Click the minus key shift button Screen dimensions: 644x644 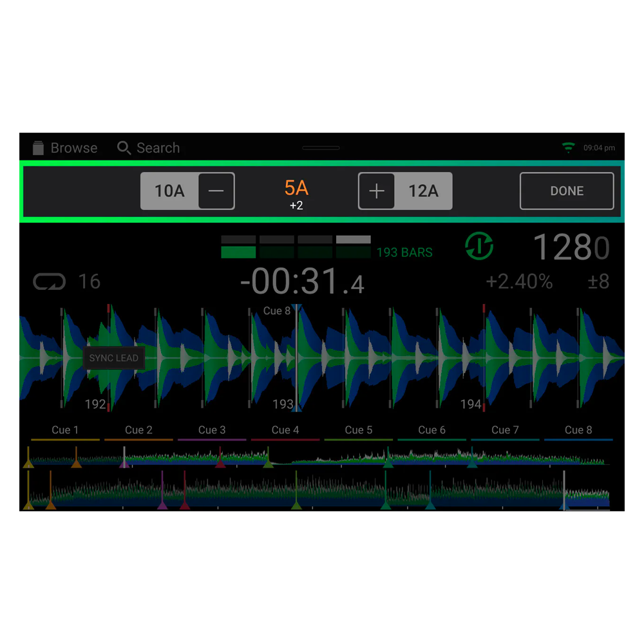click(x=216, y=191)
